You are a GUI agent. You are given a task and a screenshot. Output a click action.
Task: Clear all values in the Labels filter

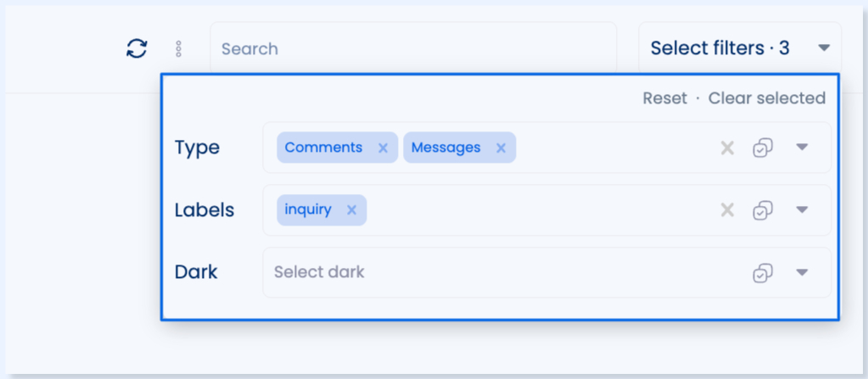tap(727, 210)
